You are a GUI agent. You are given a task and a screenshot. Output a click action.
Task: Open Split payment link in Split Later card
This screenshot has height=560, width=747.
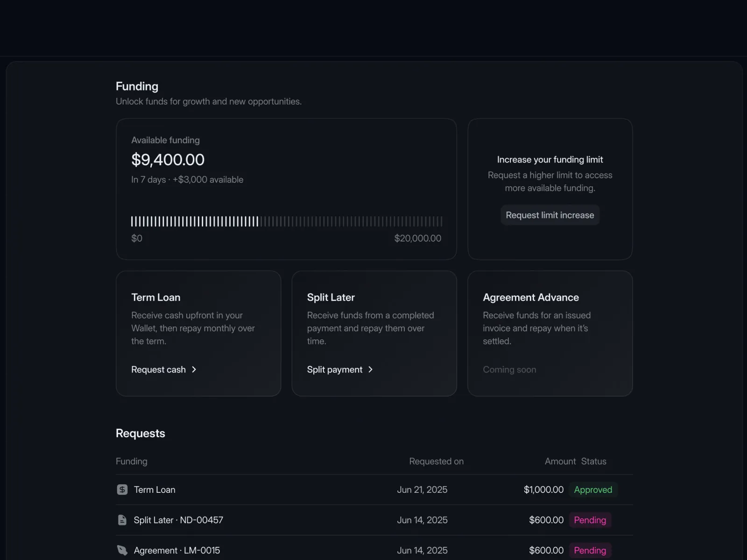[x=340, y=370]
